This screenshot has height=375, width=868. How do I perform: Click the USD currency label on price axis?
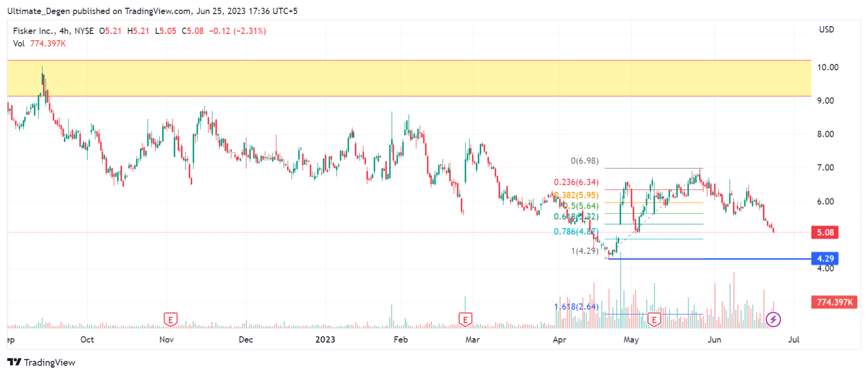(x=826, y=29)
